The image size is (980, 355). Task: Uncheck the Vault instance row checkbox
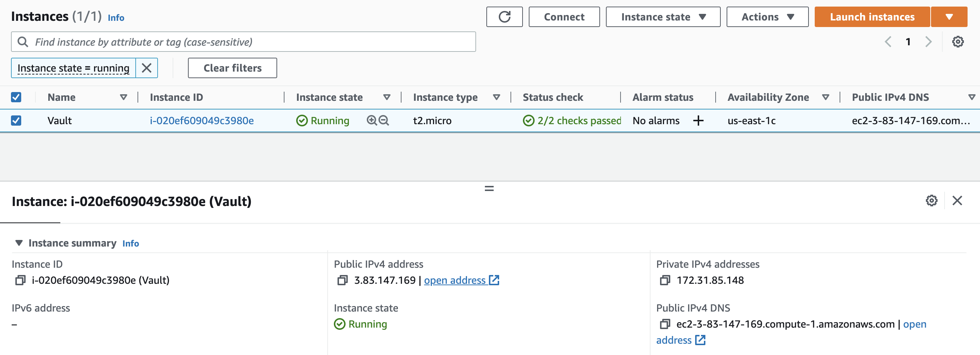click(16, 121)
